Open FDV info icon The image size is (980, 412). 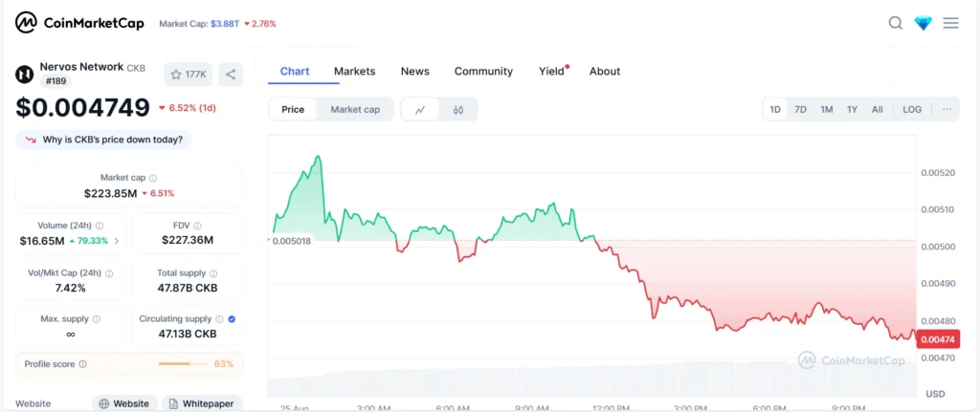point(197,226)
